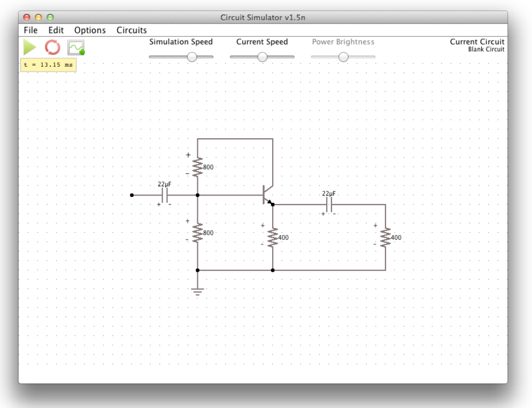Select the 400 ohm emitter resistor
This screenshot has width=532, height=408.
pyautogui.click(x=273, y=238)
